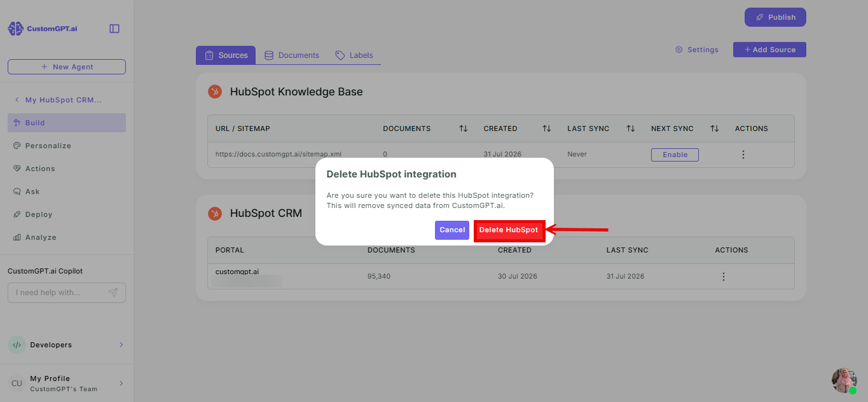Screen dimensions: 868x402
Task: Switch to the Sources tab
Action: tap(226, 55)
